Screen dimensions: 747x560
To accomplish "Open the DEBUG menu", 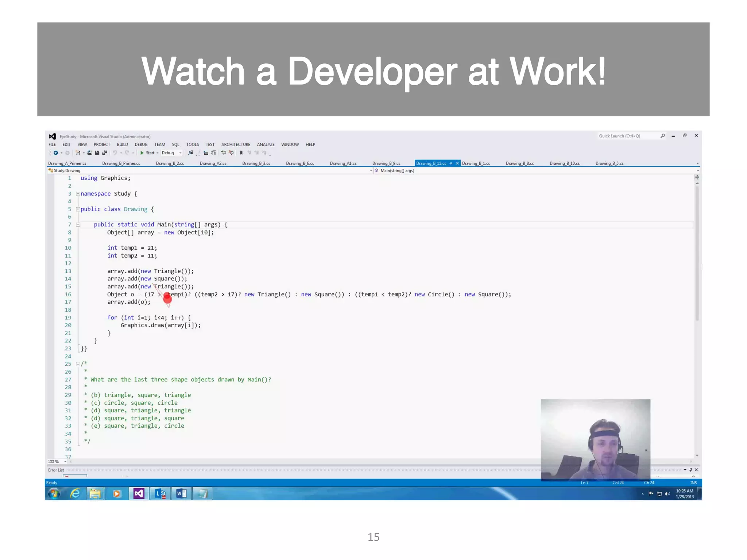I will click(141, 144).
